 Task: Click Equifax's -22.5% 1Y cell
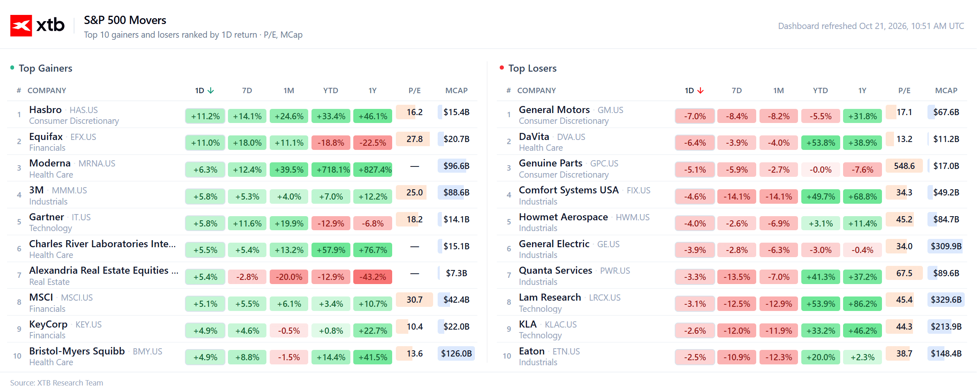click(x=373, y=143)
